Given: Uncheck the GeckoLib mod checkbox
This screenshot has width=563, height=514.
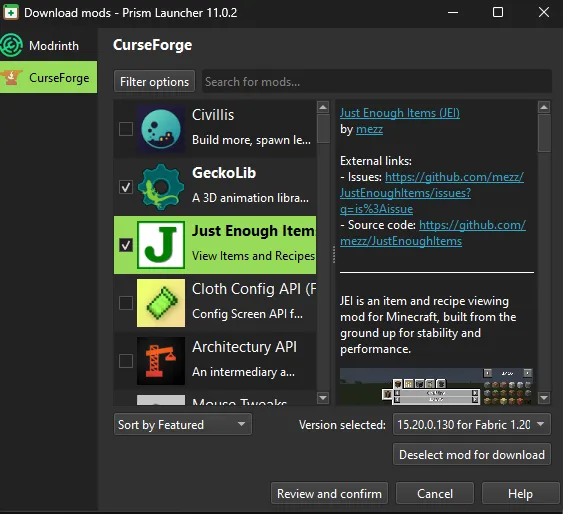Looking at the screenshot, I should pyautogui.click(x=126, y=187).
